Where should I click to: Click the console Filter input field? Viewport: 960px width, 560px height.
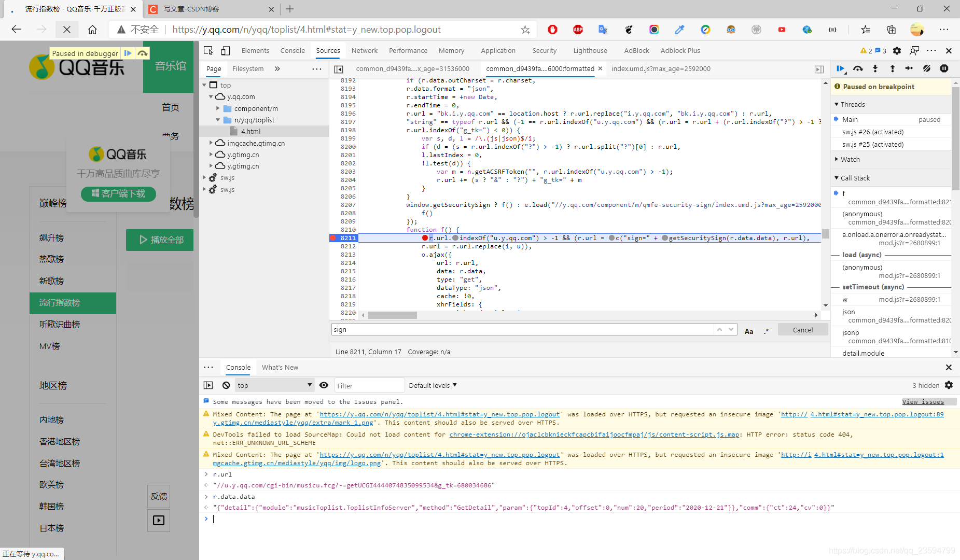point(369,385)
